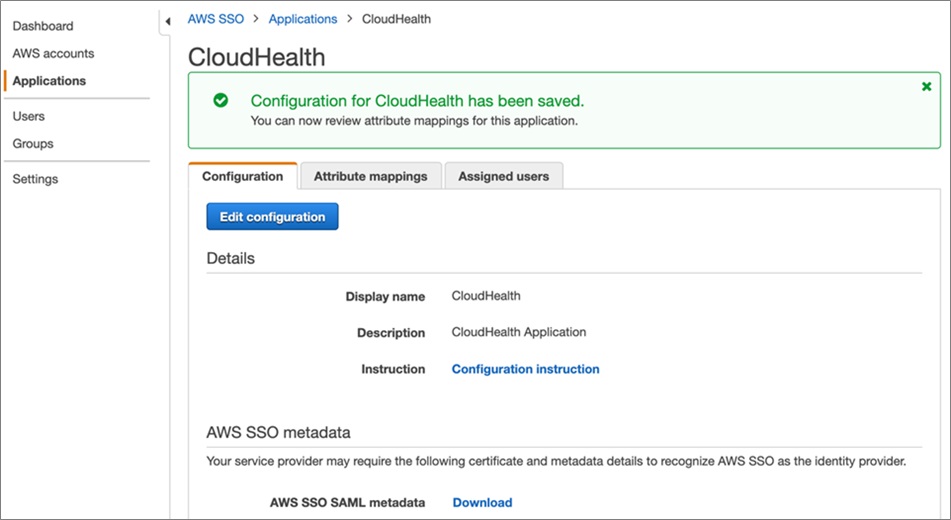The width and height of the screenshot is (951, 520).
Task: Collapse the left navigation panel arrow
Action: pos(168,22)
